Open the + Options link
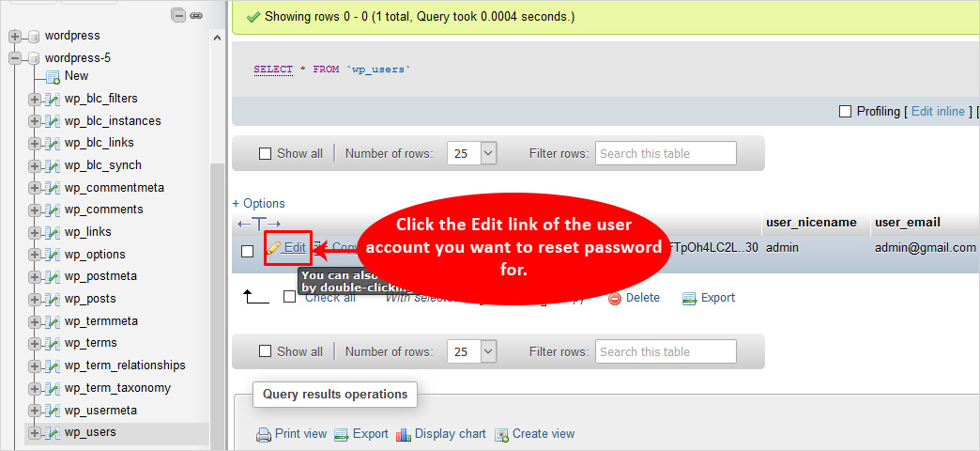 pyautogui.click(x=258, y=204)
